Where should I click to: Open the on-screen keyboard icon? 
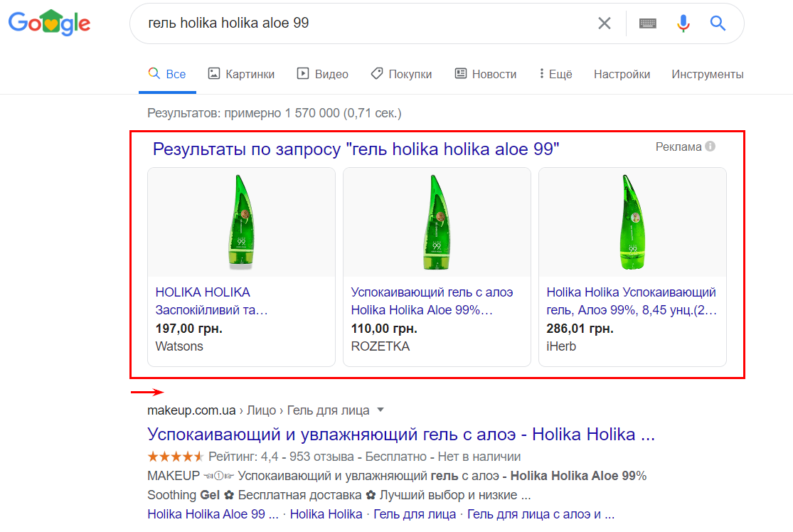click(x=647, y=23)
